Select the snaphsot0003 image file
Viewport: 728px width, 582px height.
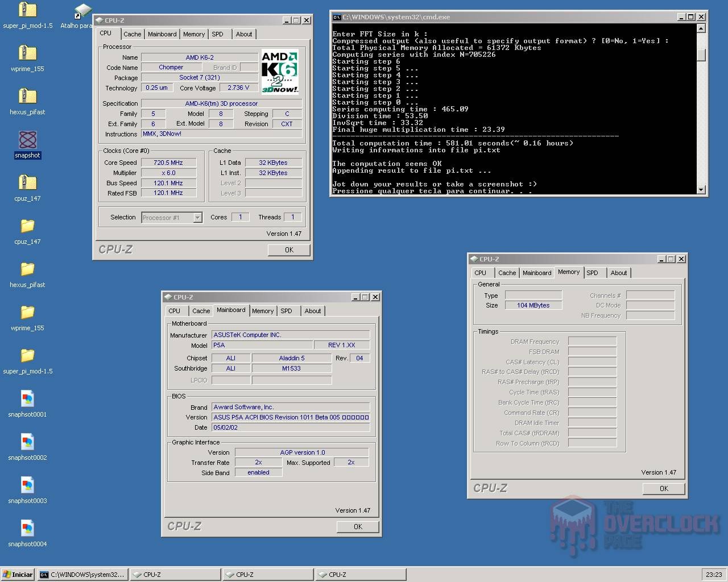click(x=27, y=485)
